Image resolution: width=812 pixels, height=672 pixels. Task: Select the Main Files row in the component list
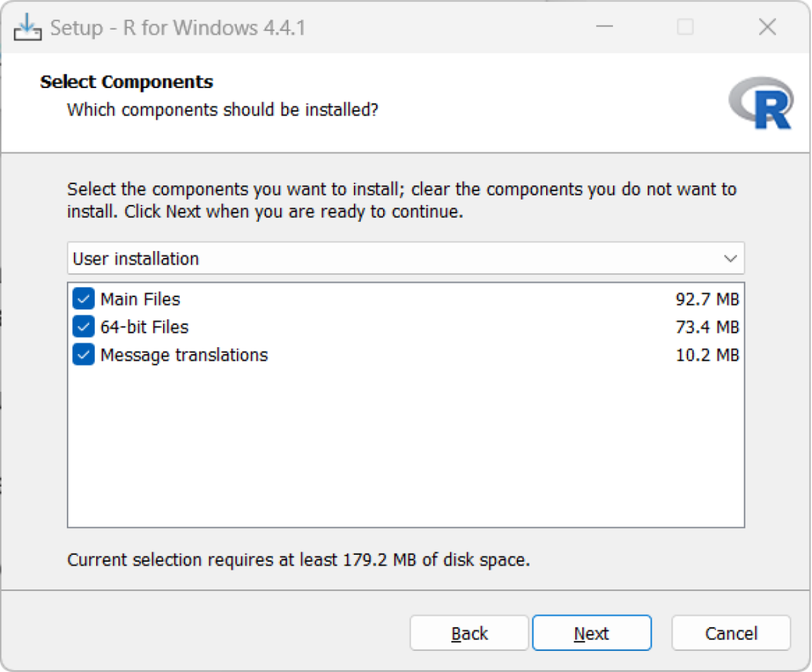coord(139,298)
